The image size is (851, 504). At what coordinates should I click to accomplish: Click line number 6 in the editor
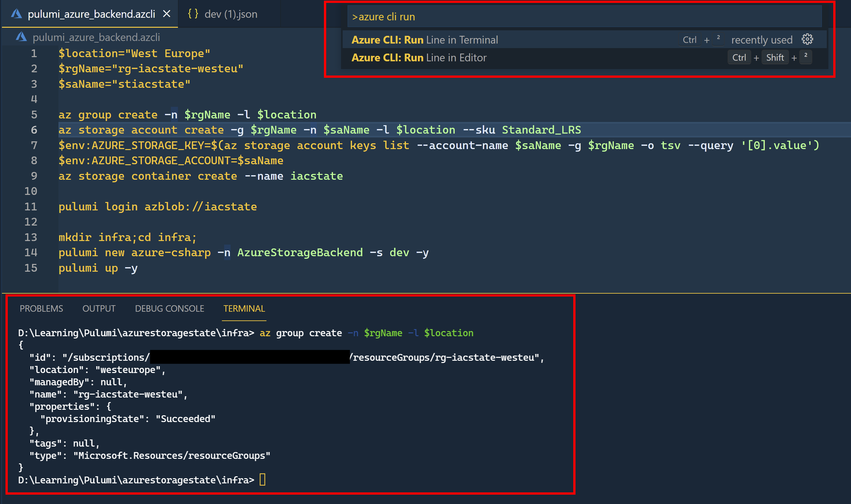click(x=33, y=130)
